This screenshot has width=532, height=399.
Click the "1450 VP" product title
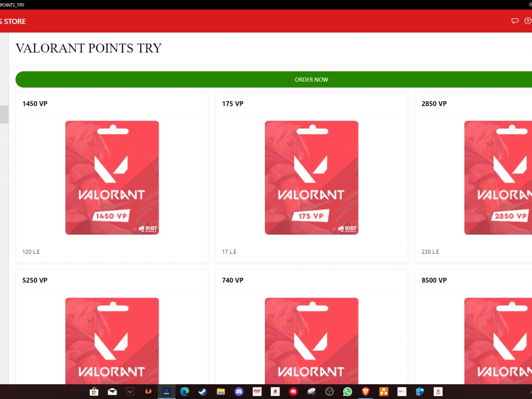click(x=35, y=104)
